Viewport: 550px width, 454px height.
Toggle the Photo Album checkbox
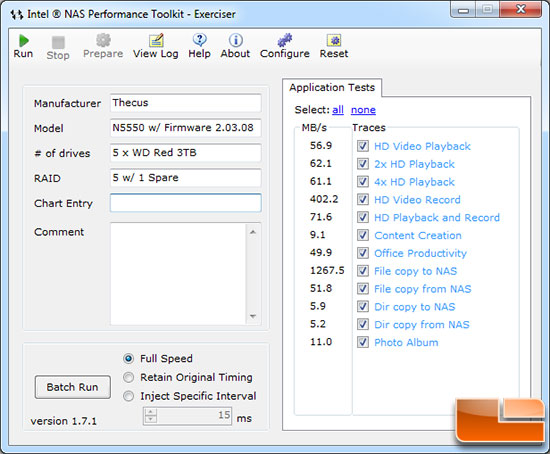(363, 342)
